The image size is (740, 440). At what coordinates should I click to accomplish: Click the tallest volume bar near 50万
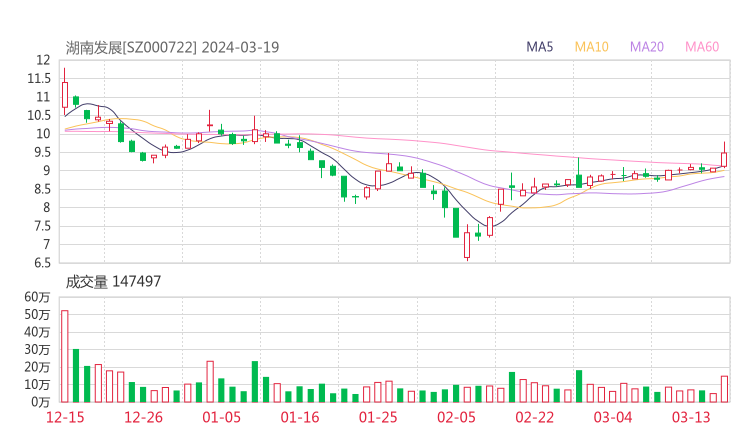click(65, 356)
